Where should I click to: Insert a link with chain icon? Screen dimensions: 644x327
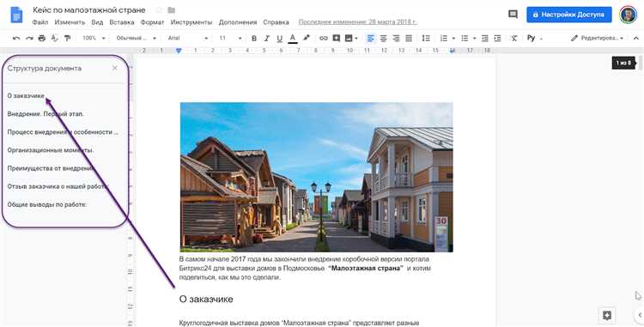(x=324, y=38)
